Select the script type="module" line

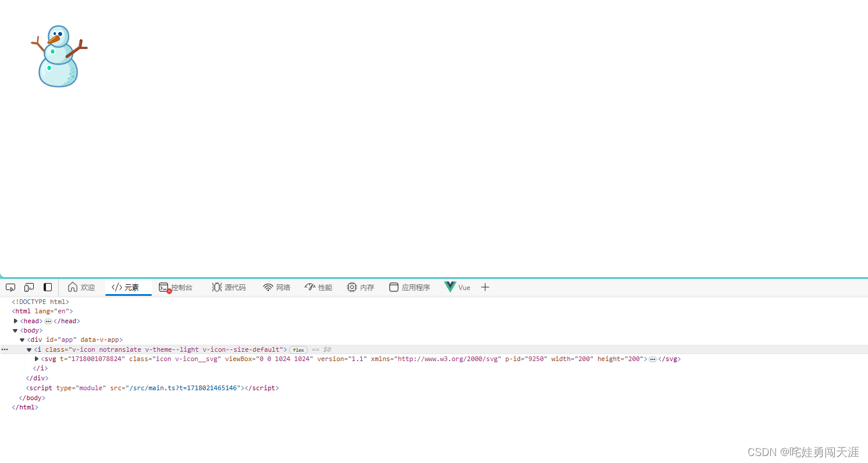point(152,388)
